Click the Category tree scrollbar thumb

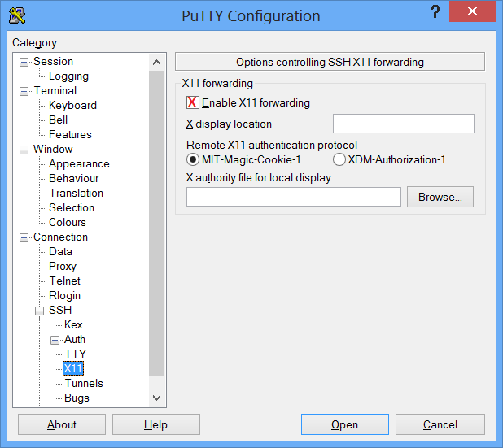(x=156, y=224)
